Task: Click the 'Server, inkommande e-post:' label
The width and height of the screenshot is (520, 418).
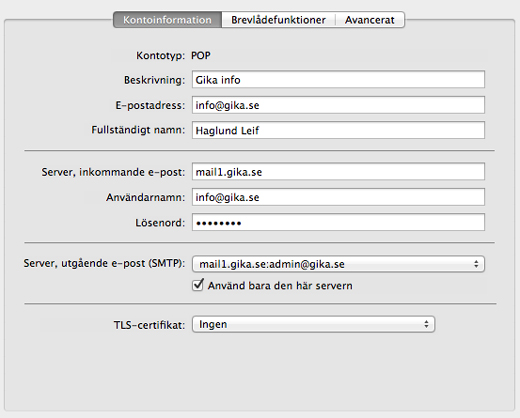Action: (113, 172)
